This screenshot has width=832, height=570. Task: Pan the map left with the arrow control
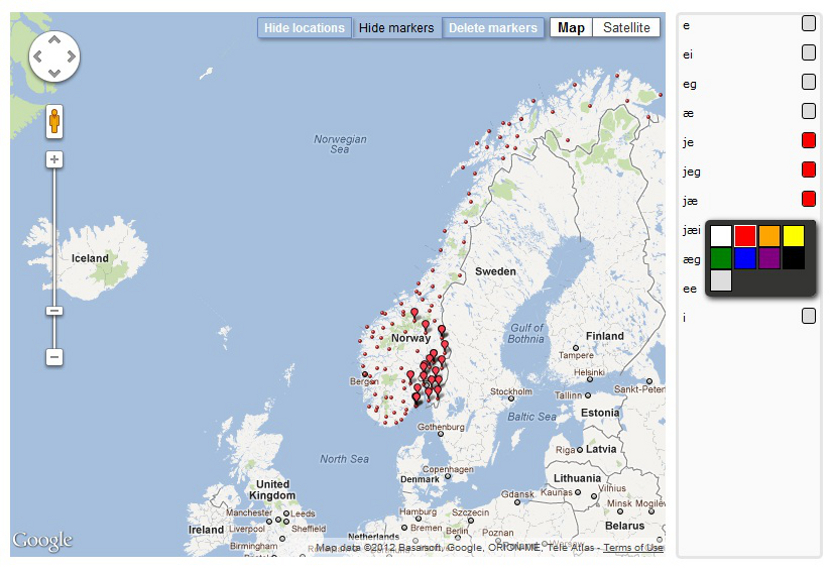point(39,57)
